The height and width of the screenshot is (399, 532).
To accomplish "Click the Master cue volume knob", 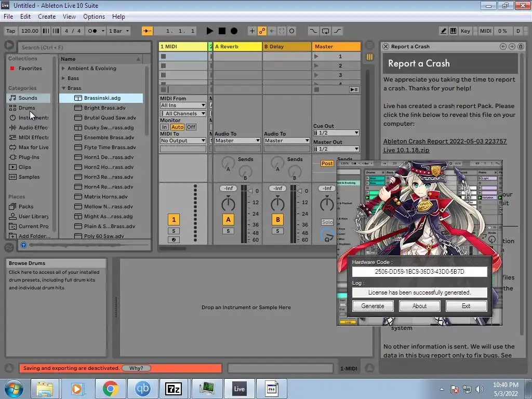I will [327, 235].
